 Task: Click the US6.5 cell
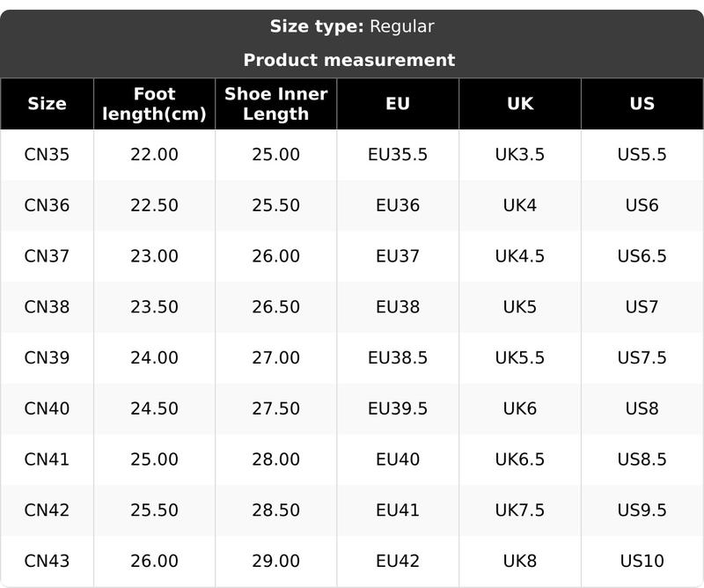pos(642,256)
